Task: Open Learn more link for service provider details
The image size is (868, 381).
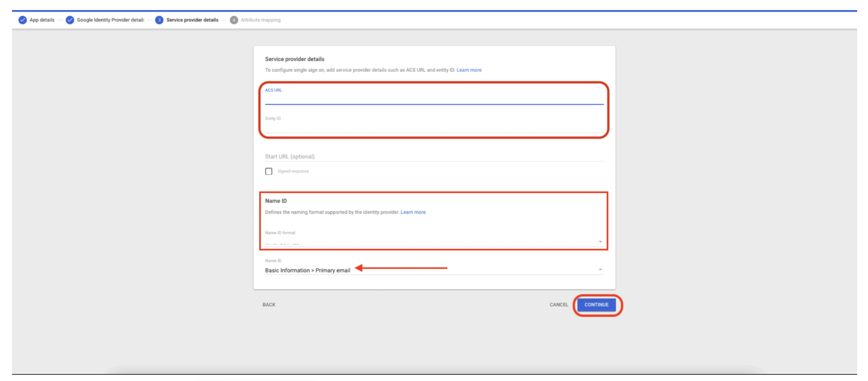Action: pos(469,70)
